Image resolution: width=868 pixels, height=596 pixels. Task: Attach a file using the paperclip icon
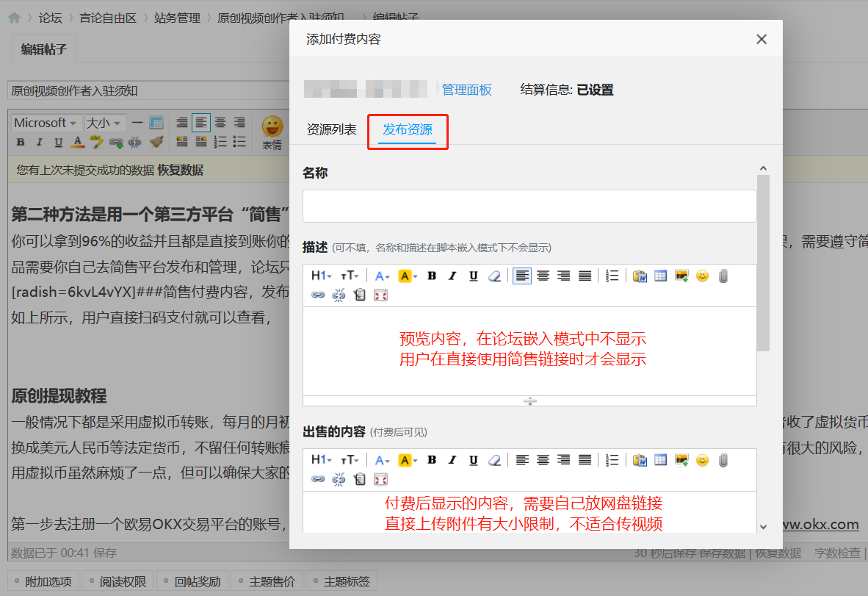pyautogui.click(x=723, y=276)
